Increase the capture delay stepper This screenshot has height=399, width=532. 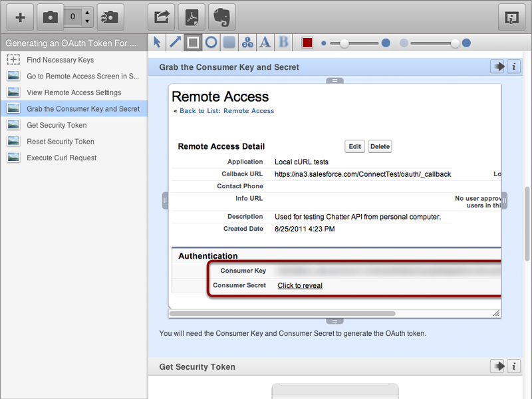tap(87, 13)
